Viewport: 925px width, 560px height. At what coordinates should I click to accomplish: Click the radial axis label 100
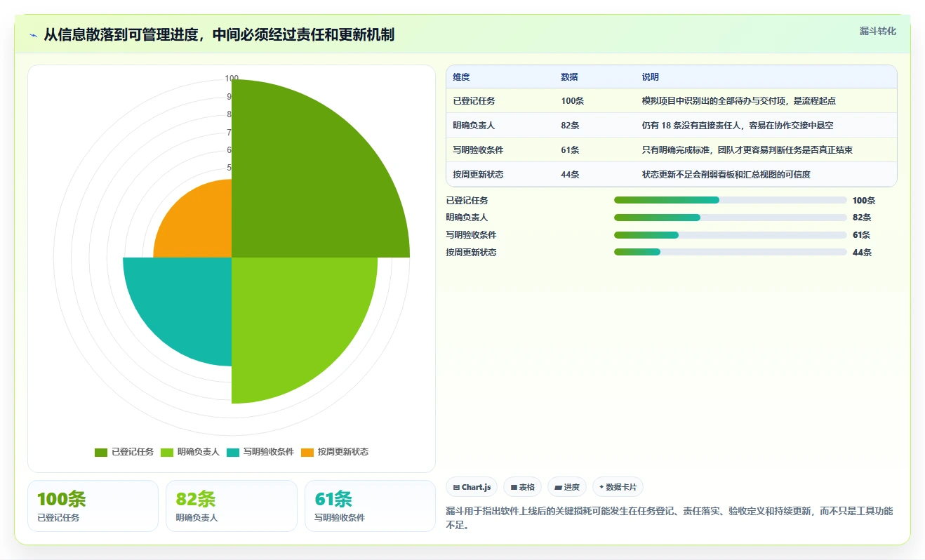[232, 79]
